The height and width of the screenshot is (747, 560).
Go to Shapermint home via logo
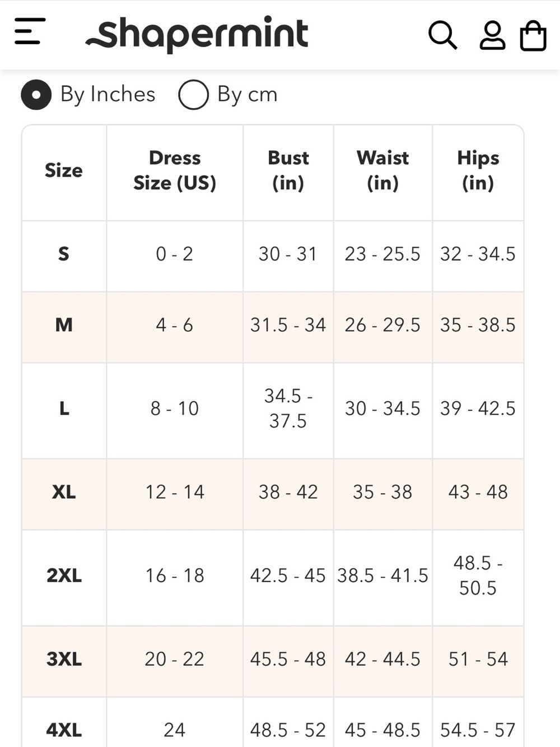197,34
